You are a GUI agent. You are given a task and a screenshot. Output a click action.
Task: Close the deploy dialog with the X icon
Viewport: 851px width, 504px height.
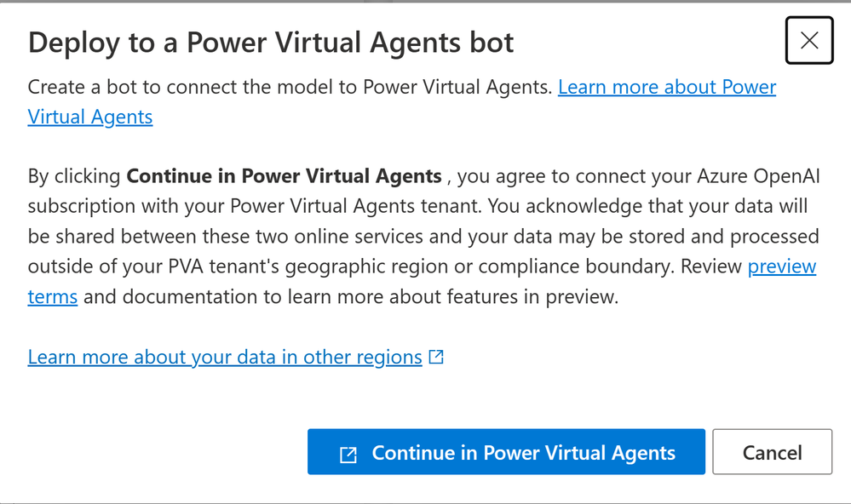[x=808, y=40]
